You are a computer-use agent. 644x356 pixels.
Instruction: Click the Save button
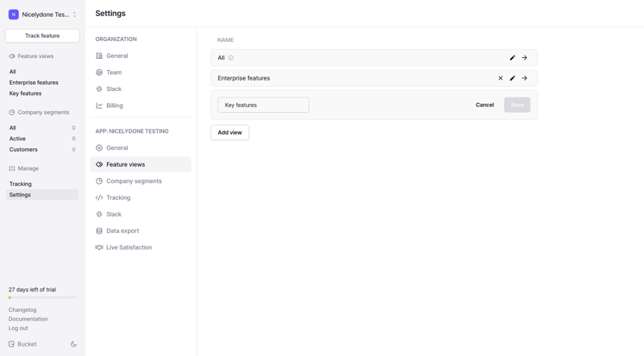click(x=517, y=105)
